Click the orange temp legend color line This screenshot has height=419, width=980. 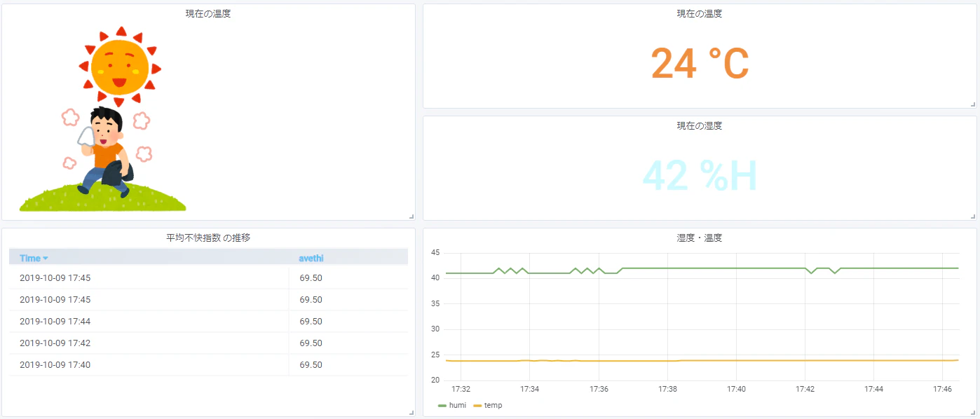477,406
